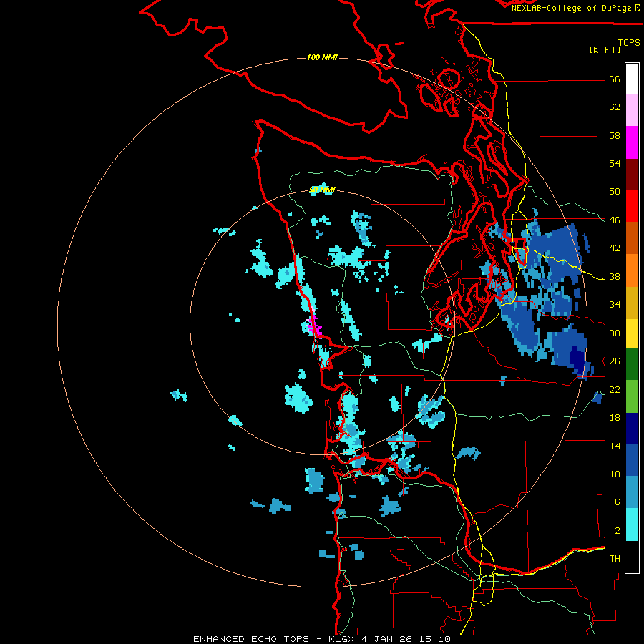Image resolution: width=644 pixels, height=644 pixels.
Task: Click the legend value 66
Action: coord(615,79)
